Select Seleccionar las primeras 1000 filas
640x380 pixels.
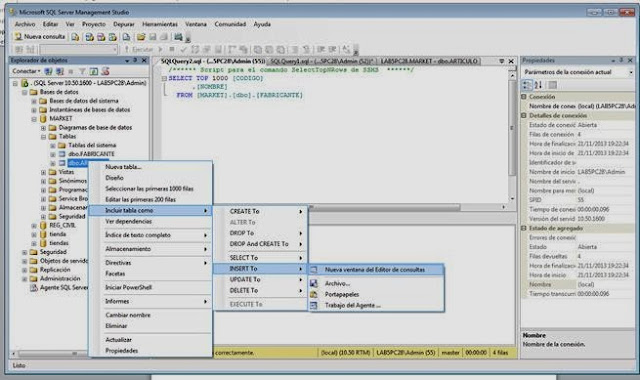(149, 189)
